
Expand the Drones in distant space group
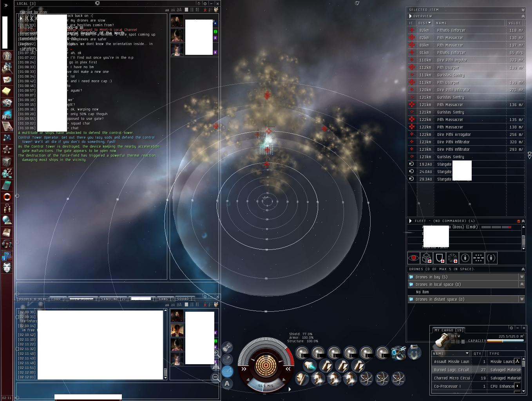pyautogui.click(x=522, y=299)
